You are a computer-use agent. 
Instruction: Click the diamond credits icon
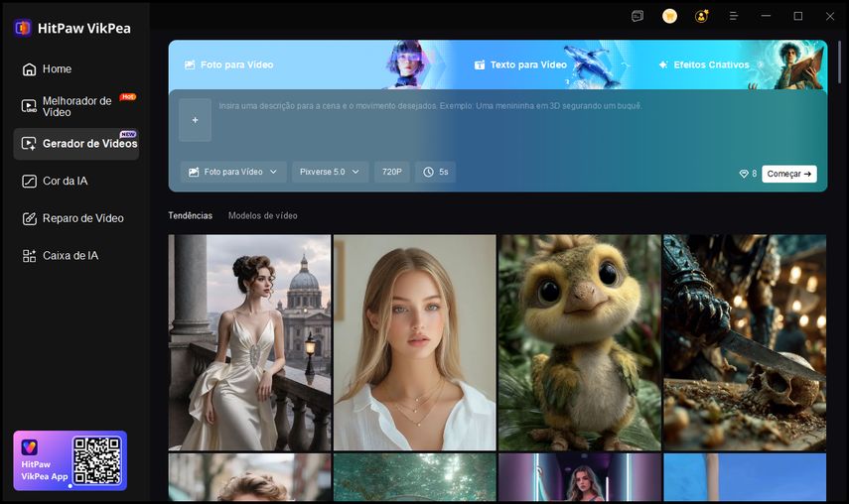click(x=743, y=174)
